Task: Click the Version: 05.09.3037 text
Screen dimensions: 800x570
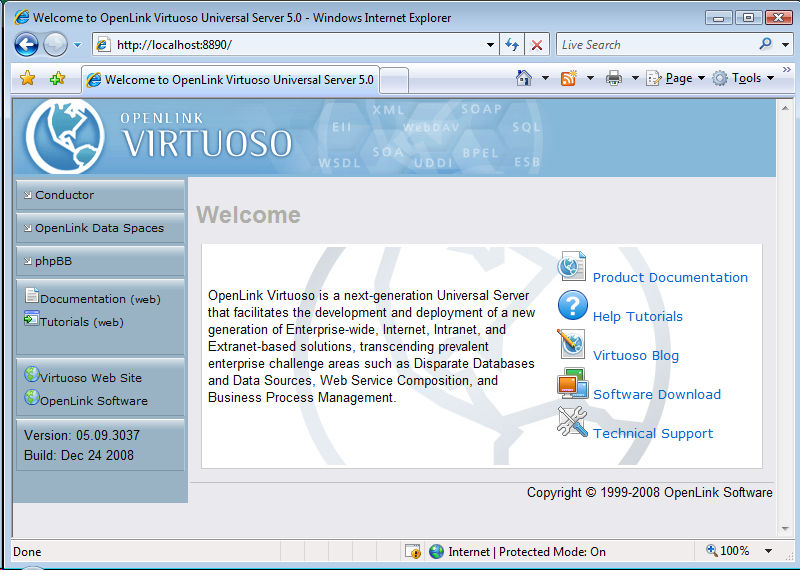Action: (82, 436)
